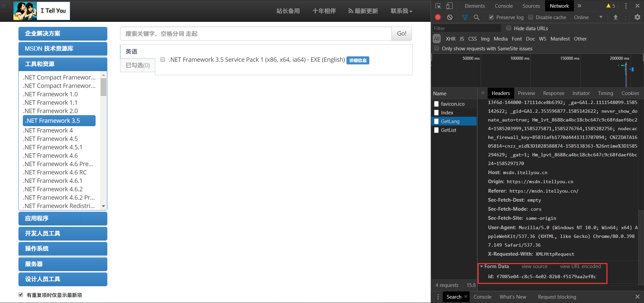644x303 pixels.
Task: Open the 十年相伴 nav link
Action: (x=324, y=11)
